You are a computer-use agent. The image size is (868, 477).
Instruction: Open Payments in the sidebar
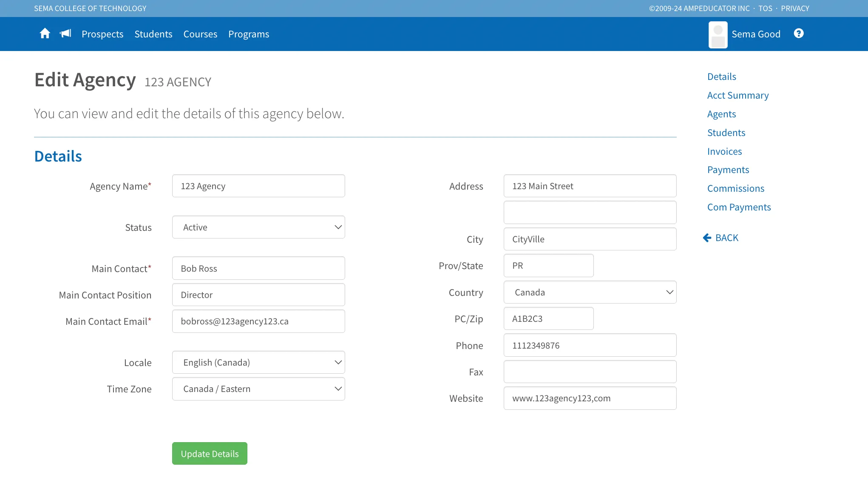[x=728, y=170]
